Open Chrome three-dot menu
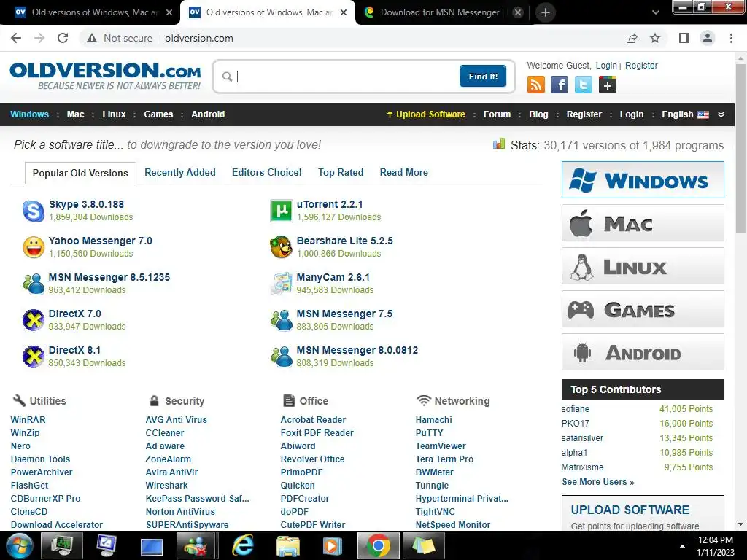Viewport: 747px width, 560px height. [x=731, y=38]
